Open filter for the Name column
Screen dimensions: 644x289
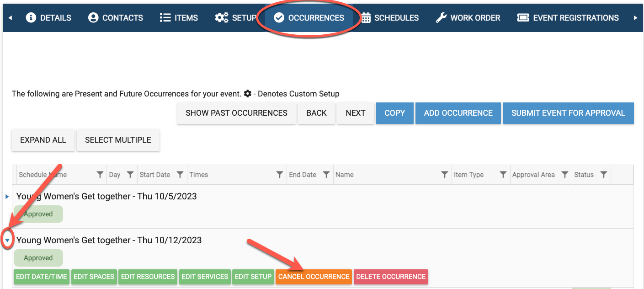tap(444, 175)
